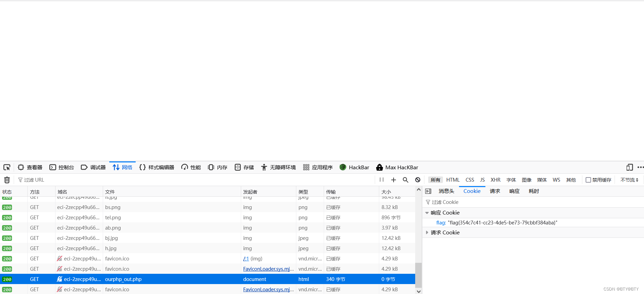Screen dimensions: 644x294
Task: Open the HackBar panel
Action: point(355,167)
